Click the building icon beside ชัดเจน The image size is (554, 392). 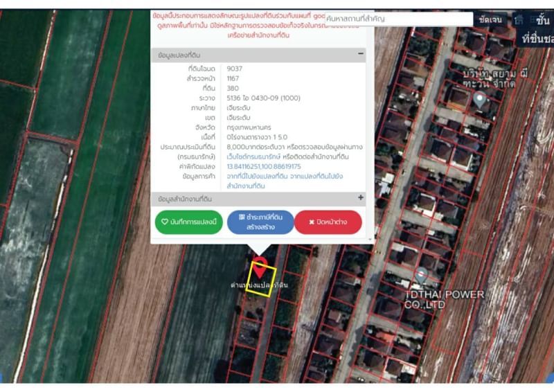(x=519, y=20)
